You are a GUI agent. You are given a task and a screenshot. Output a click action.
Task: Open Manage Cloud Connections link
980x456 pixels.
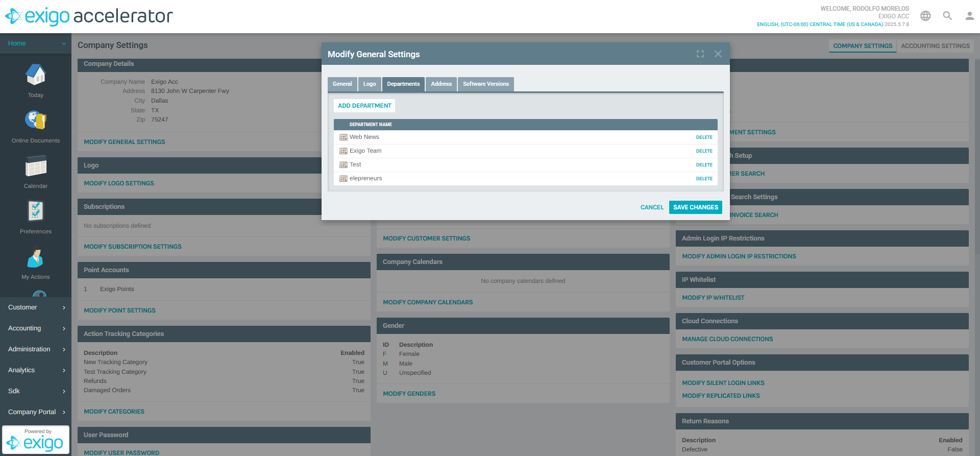point(727,339)
